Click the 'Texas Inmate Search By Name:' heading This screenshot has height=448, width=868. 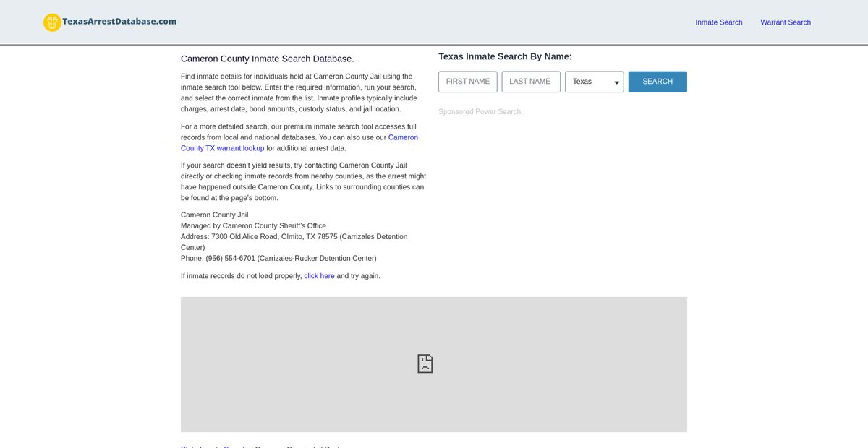tap(505, 56)
